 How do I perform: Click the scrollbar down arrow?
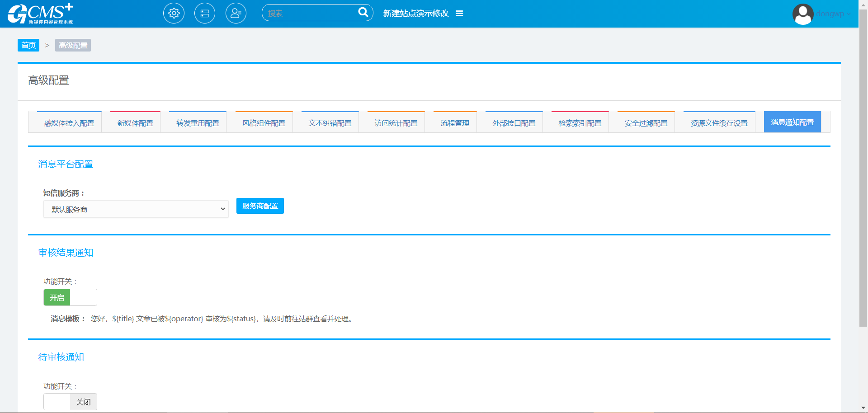[x=863, y=408]
